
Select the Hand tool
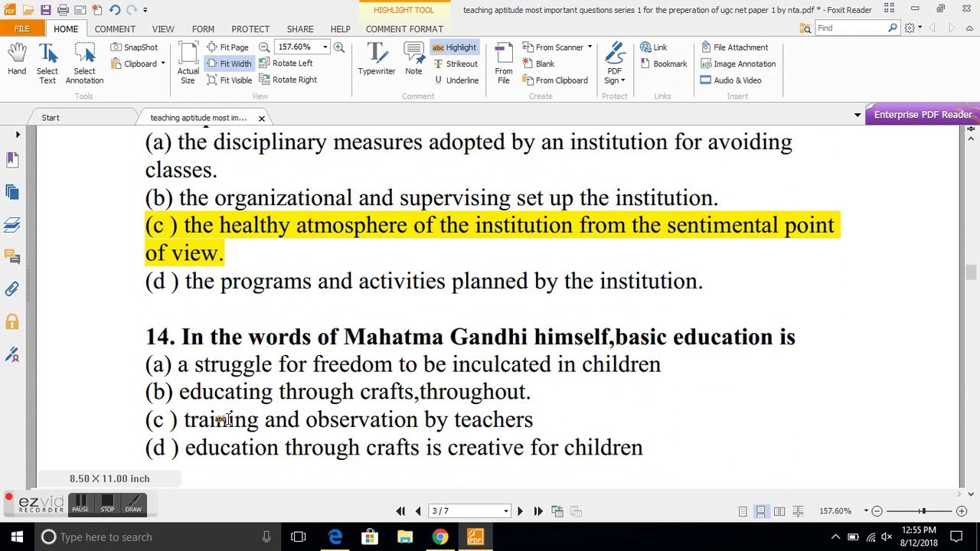point(17,60)
